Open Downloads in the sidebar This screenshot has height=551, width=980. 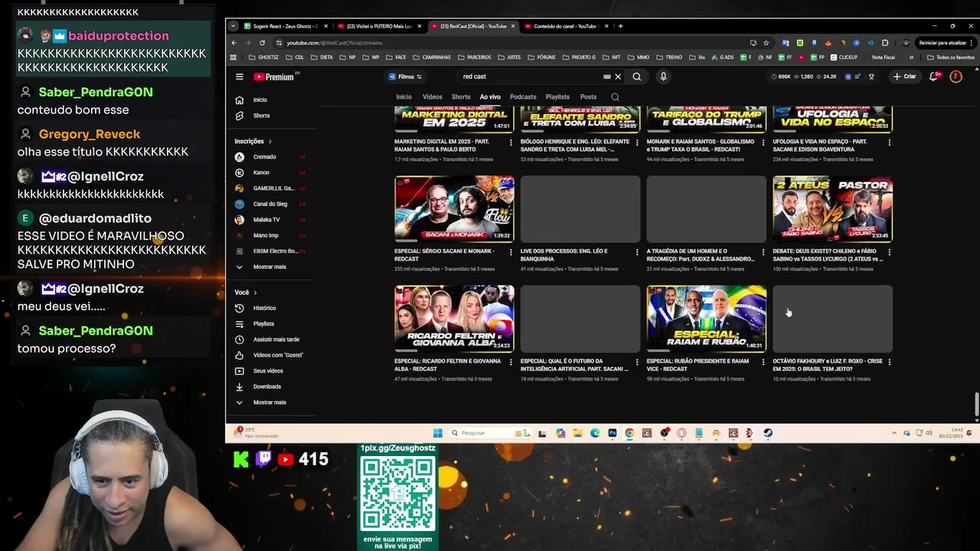click(x=266, y=386)
